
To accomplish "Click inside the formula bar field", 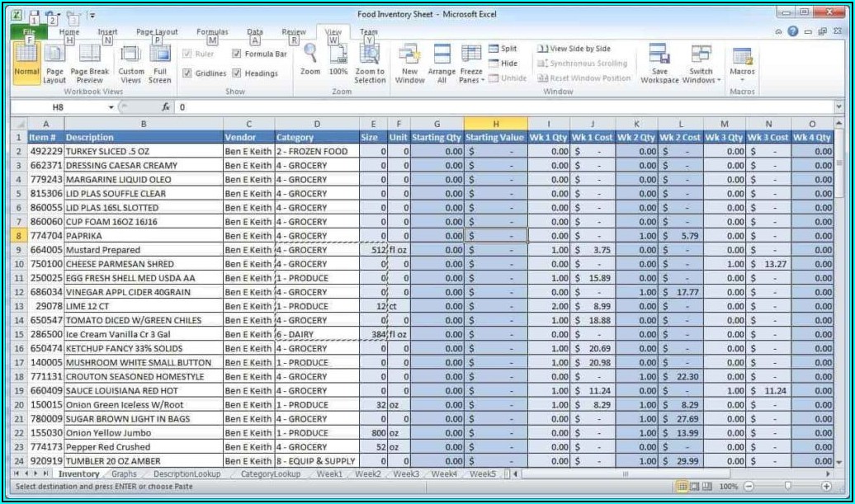I will (x=495, y=107).
